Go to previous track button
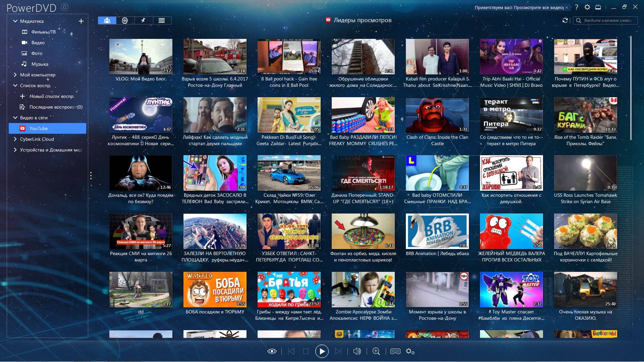 (x=291, y=351)
